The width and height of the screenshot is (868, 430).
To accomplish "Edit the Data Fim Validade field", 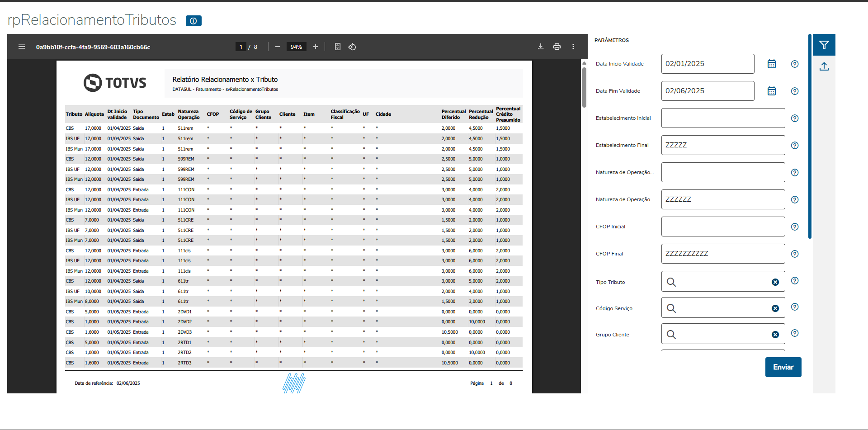I will click(x=708, y=91).
